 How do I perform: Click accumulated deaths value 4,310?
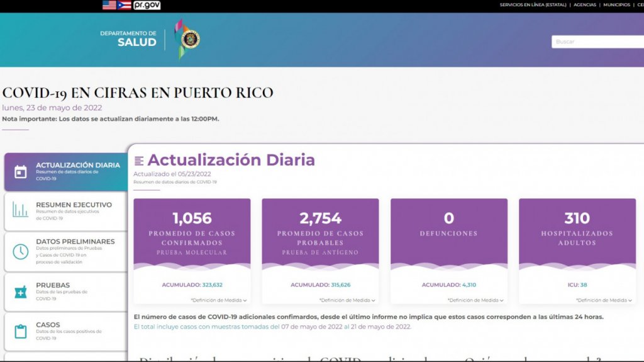[x=469, y=285]
